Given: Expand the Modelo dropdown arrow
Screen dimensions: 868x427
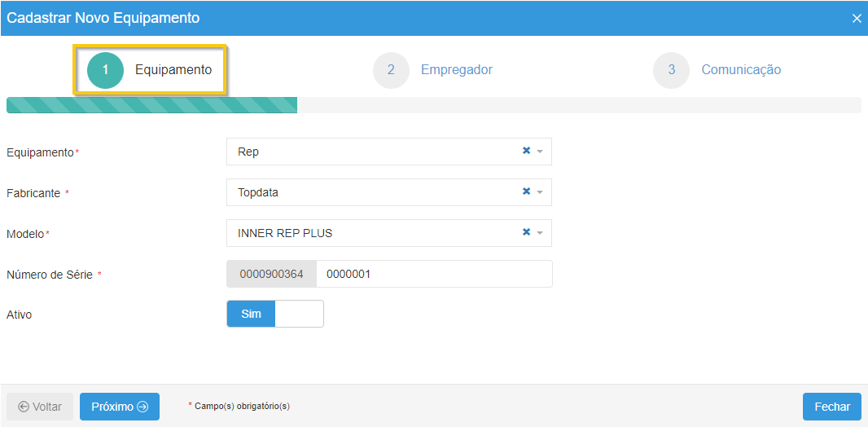Looking at the screenshot, I should [x=539, y=233].
